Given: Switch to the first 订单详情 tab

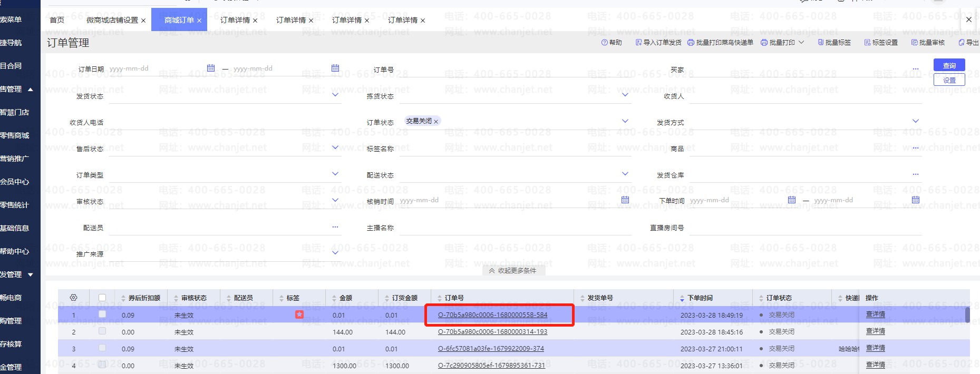Looking at the screenshot, I should point(235,20).
